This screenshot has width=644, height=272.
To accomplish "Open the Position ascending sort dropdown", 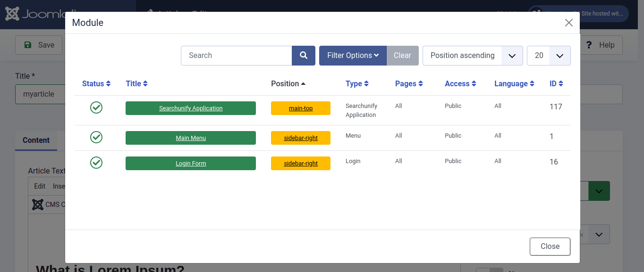I will (472, 56).
